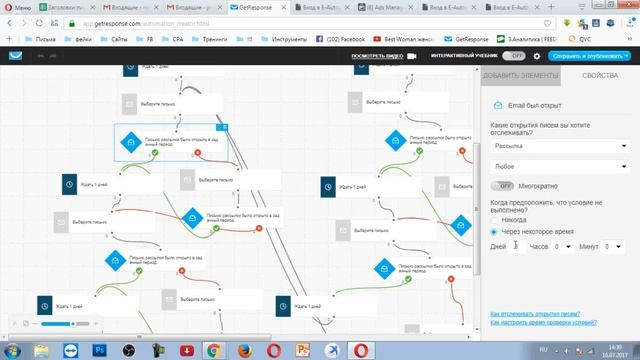Open the GetResponse bookmark

click(466, 39)
